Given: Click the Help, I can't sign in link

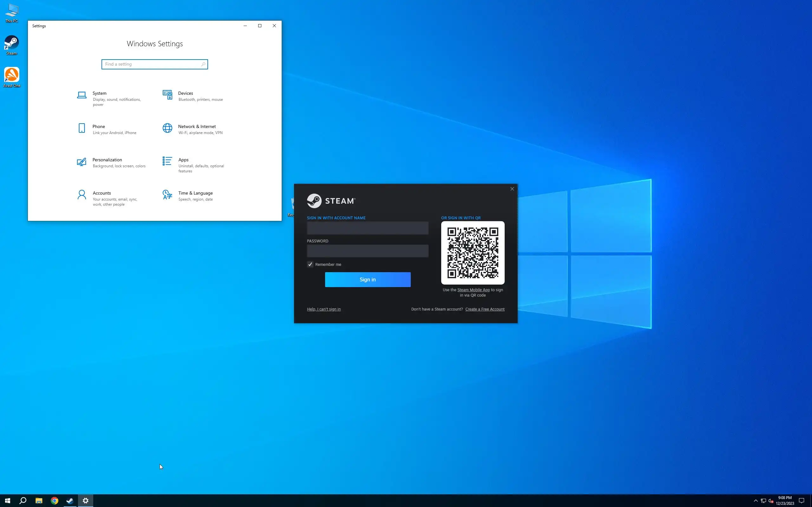Looking at the screenshot, I should point(324,309).
